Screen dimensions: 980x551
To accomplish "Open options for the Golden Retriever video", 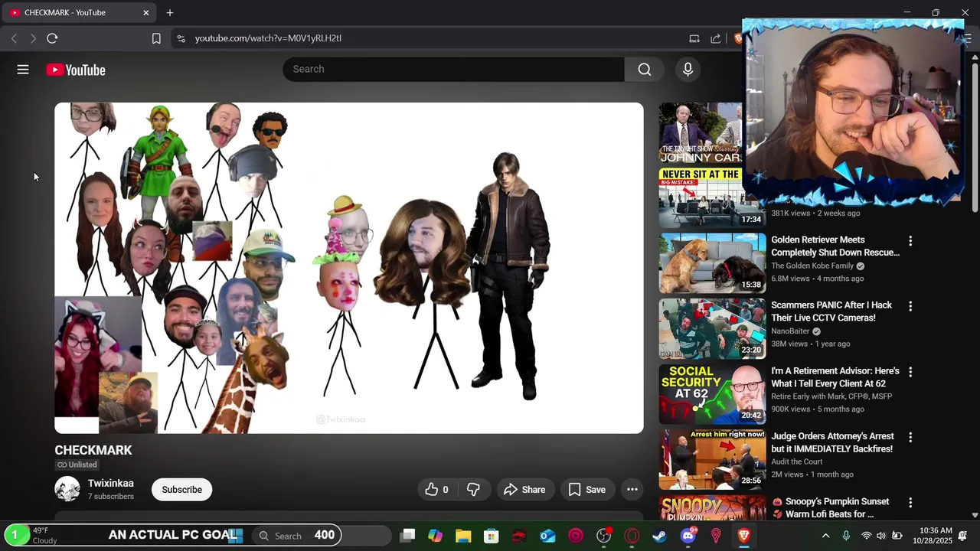I will 910,241.
